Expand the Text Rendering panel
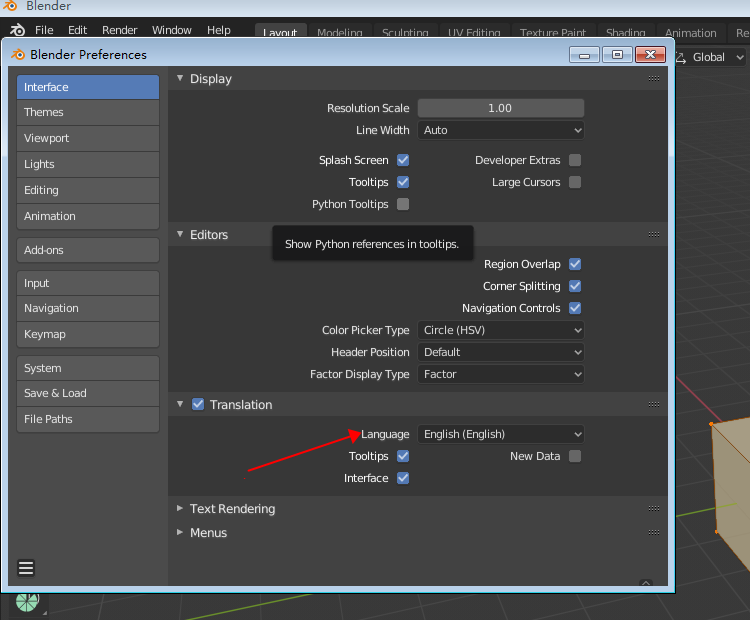Viewport: 750px width, 620px height. tap(180, 508)
